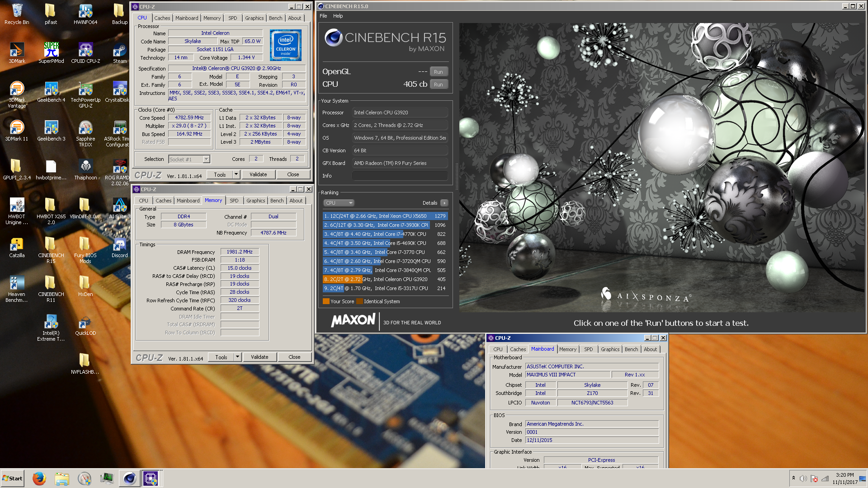Open TechPowerUp GPU-Z shortcut
The width and height of the screenshot is (868, 488).
click(x=85, y=94)
